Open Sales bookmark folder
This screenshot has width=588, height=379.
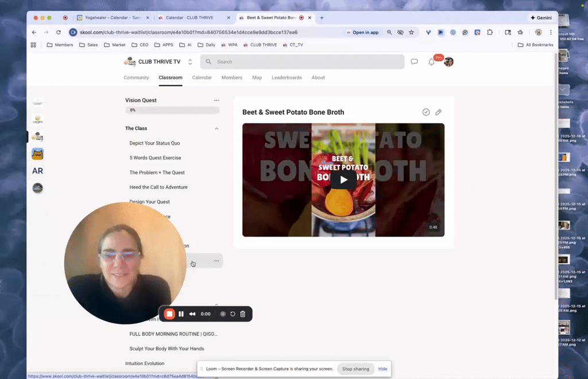pyautogui.click(x=88, y=45)
